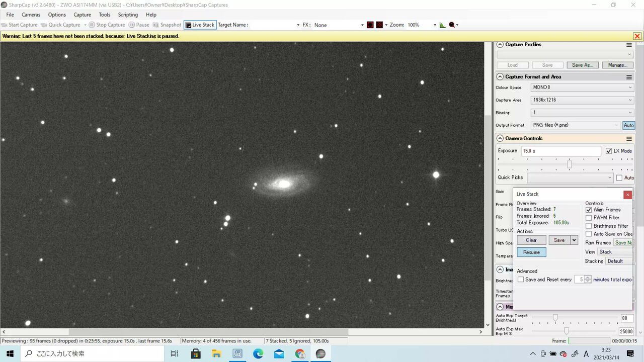
Task: Click the Save As... profile button
Action: pyautogui.click(x=583, y=65)
